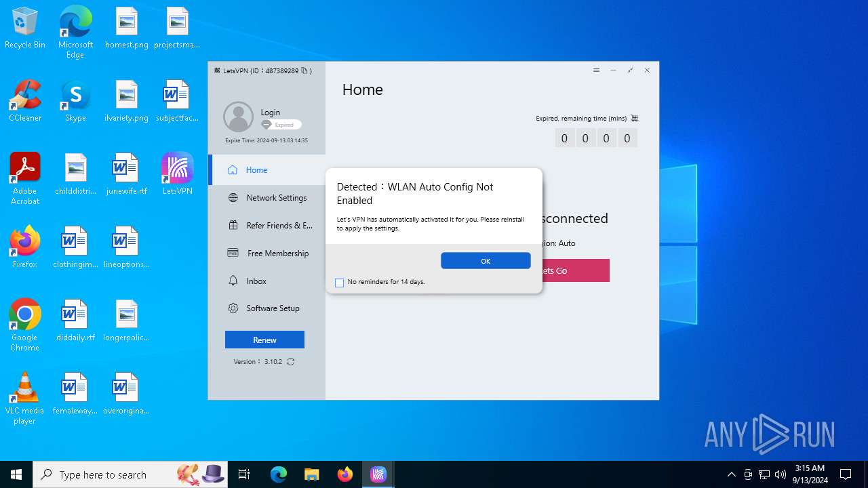Show hidden system tray icons
This screenshot has height=488, width=868.
(x=731, y=474)
